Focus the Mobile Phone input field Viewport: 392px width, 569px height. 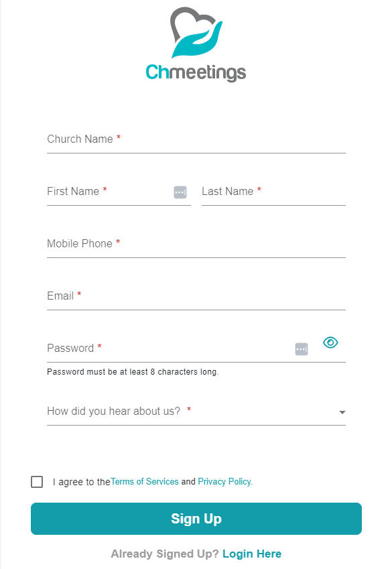[196, 244]
